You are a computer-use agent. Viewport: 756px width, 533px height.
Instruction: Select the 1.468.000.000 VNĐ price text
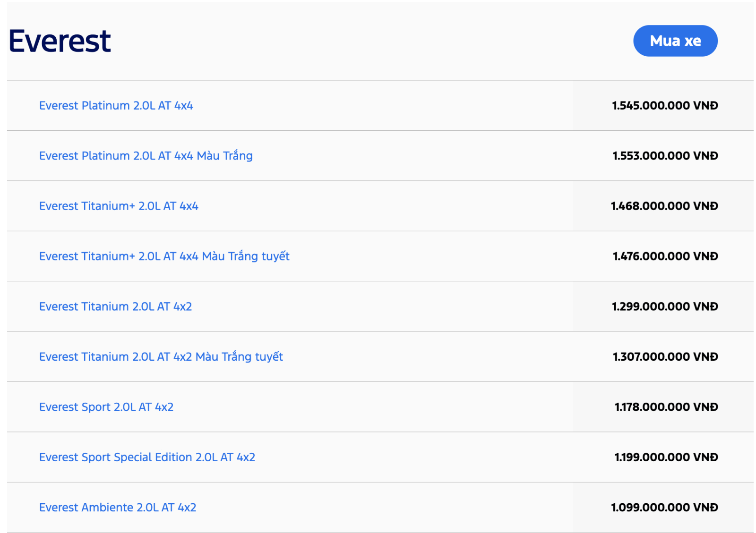click(664, 206)
